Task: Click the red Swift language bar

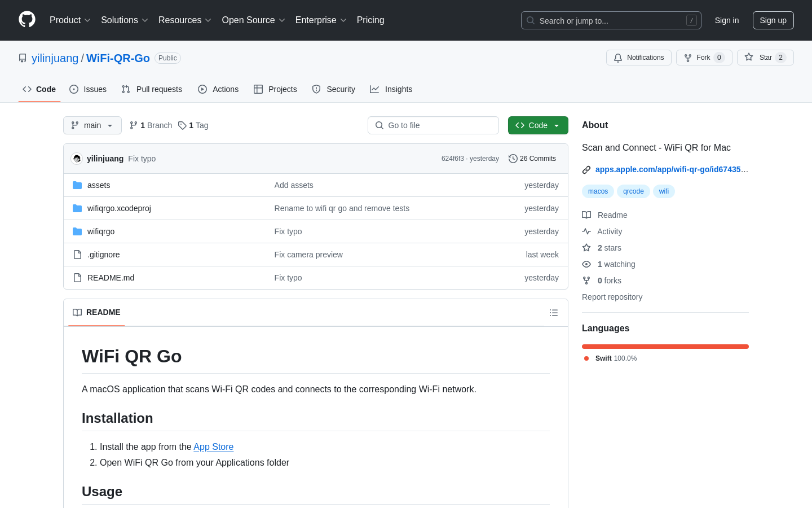Action: [665, 347]
